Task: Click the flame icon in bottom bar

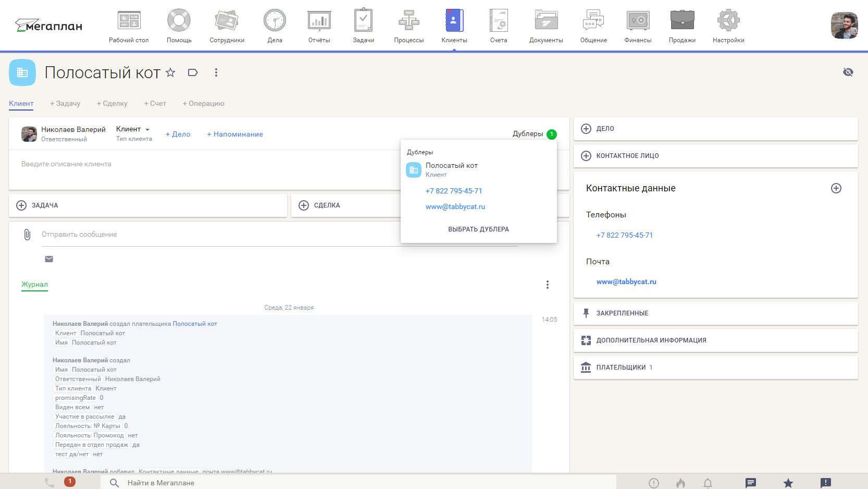Action: pyautogui.click(x=680, y=483)
